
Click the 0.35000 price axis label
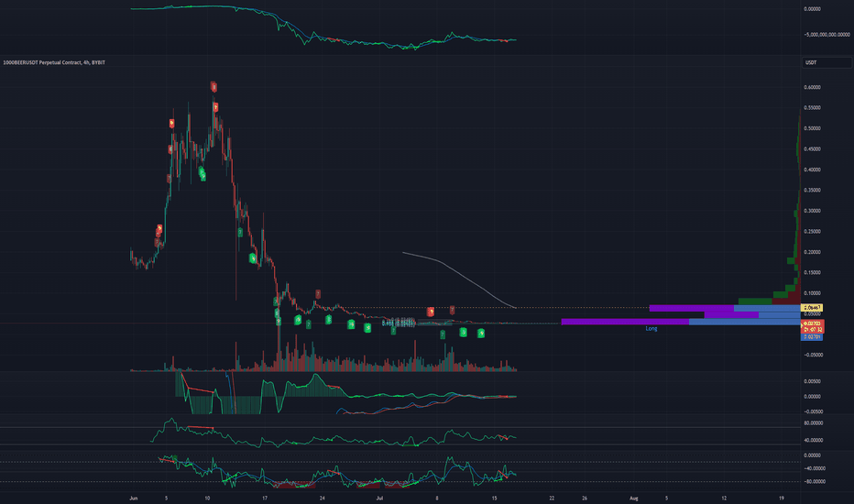[x=812, y=191]
